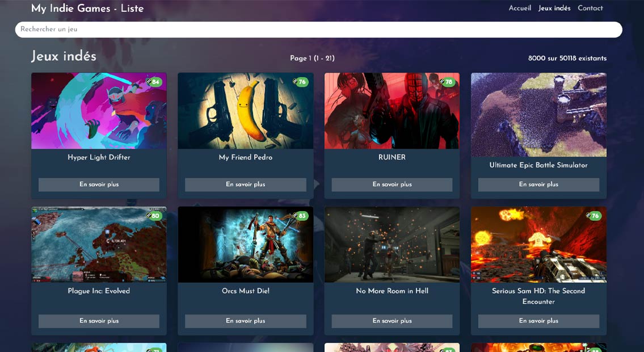Click En savoir plus for Orcs Must Die!
This screenshot has width=644, height=352.
tap(246, 321)
